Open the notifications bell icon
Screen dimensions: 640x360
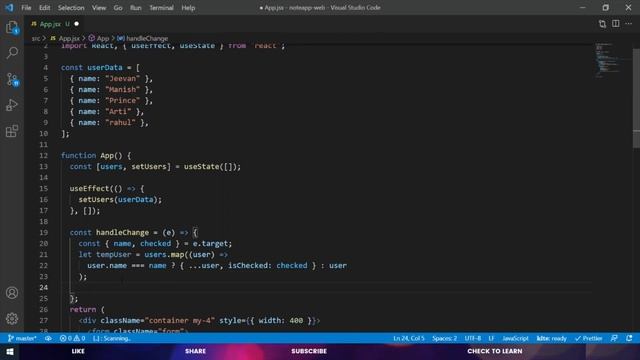pos(629,338)
